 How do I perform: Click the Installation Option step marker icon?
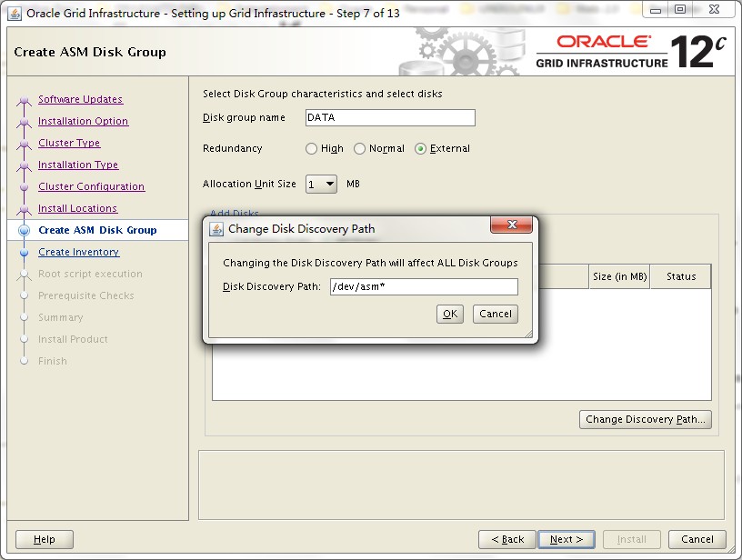pos(25,122)
